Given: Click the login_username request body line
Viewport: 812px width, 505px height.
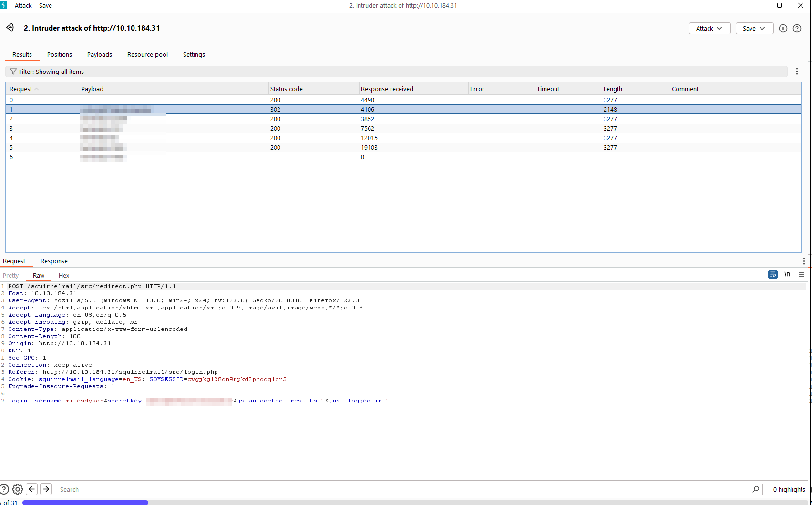Looking at the screenshot, I should click(x=199, y=401).
